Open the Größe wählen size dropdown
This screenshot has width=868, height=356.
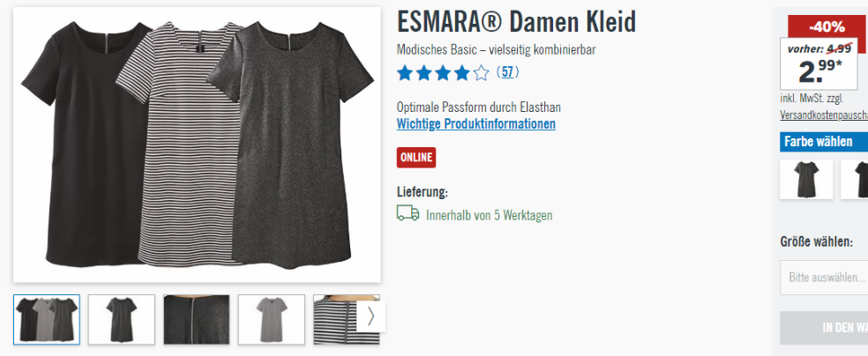tap(824, 278)
